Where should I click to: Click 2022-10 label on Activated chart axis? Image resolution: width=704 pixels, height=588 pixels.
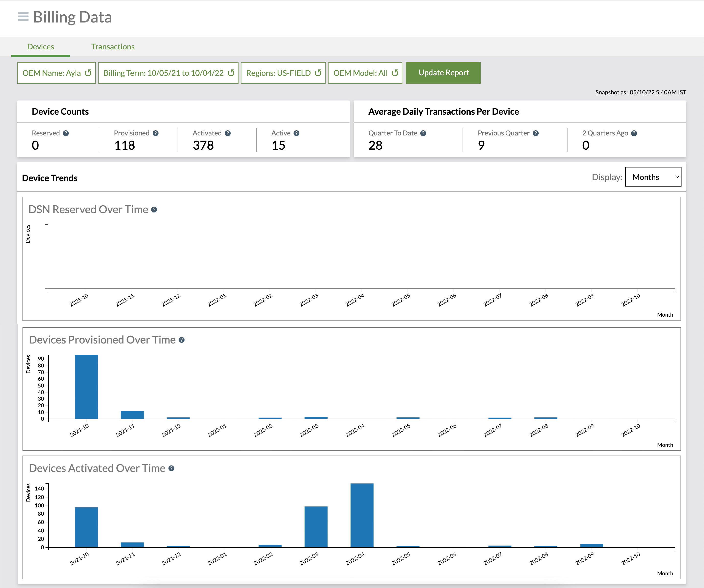[631, 558]
